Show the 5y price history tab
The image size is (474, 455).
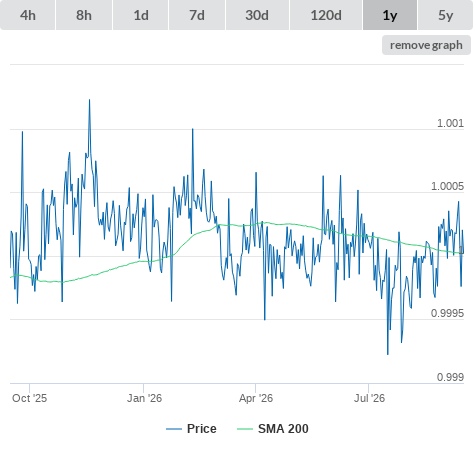[x=446, y=15]
